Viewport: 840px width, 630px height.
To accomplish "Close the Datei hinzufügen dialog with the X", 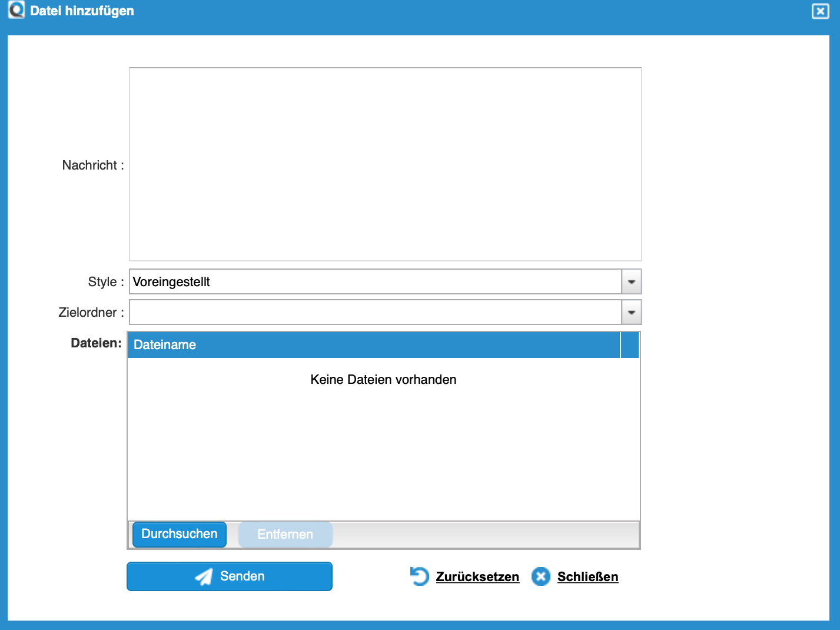I will coord(820,11).
